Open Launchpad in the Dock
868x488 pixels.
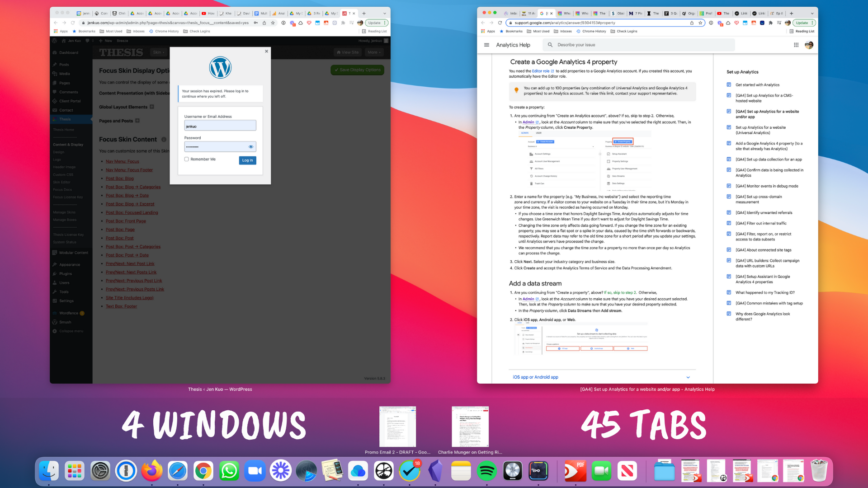[75, 471]
